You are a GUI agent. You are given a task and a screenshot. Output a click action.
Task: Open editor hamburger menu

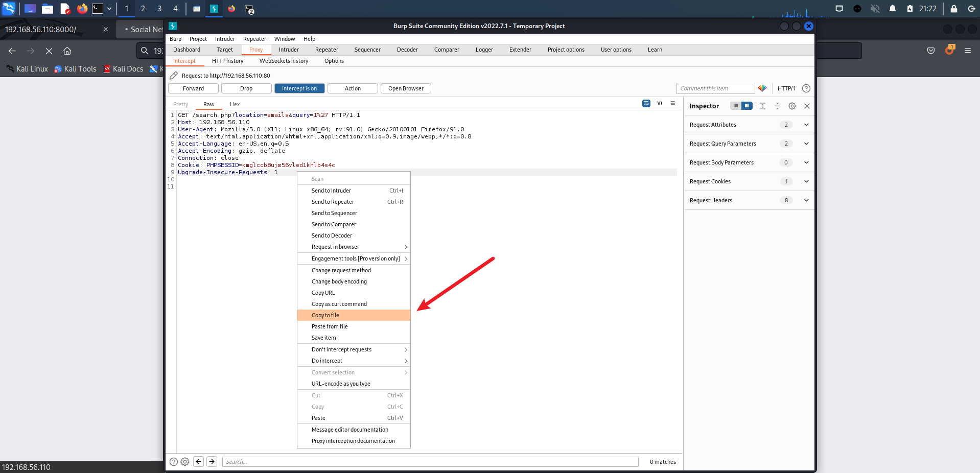[x=673, y=103]
